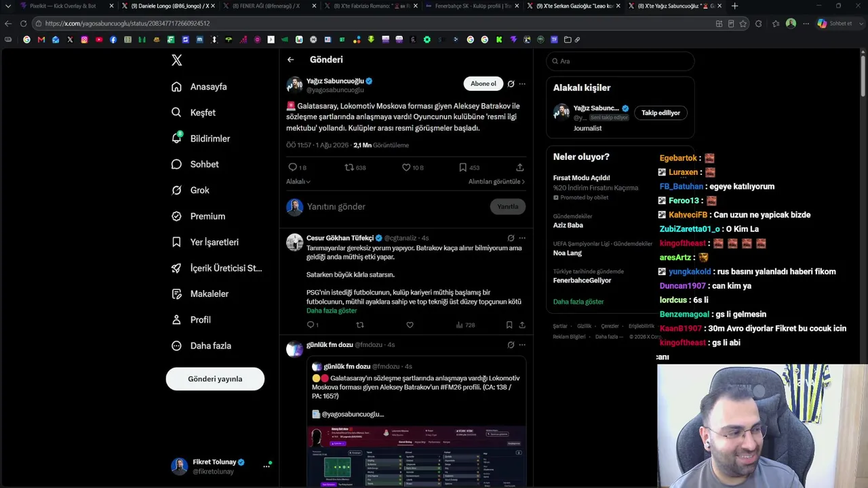
Task: Open the FM26 profile image thumbnail
Action: tap(416, 457)
